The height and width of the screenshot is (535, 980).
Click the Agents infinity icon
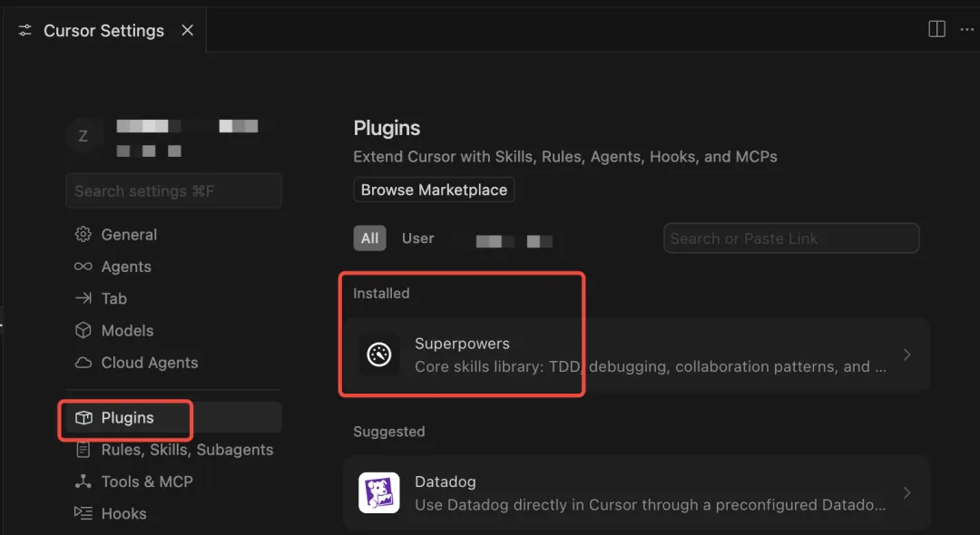(x=83, y=267)
